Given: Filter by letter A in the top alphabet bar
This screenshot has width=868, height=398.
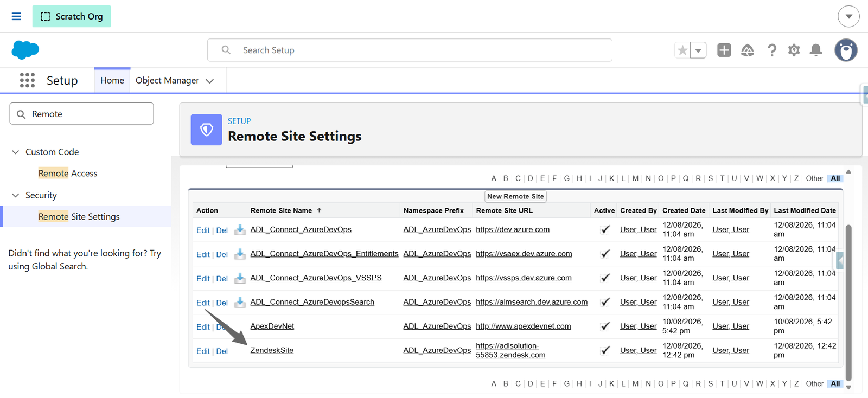Looking at the screenshot, I should [494, 178].
